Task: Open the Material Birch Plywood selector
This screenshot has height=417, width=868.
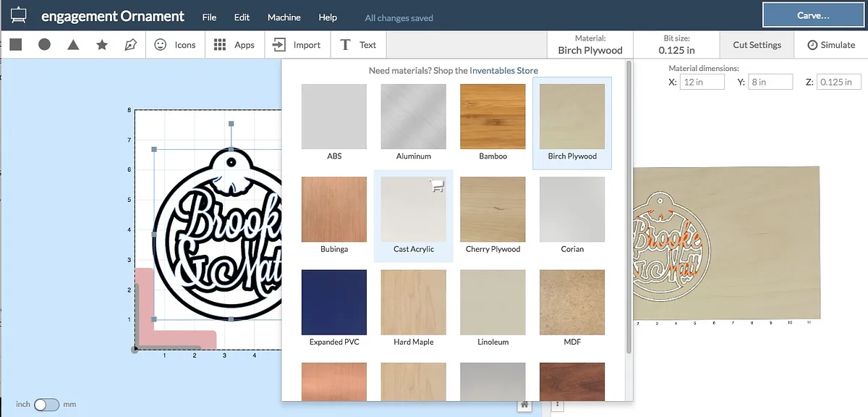Action: [590, 45]
